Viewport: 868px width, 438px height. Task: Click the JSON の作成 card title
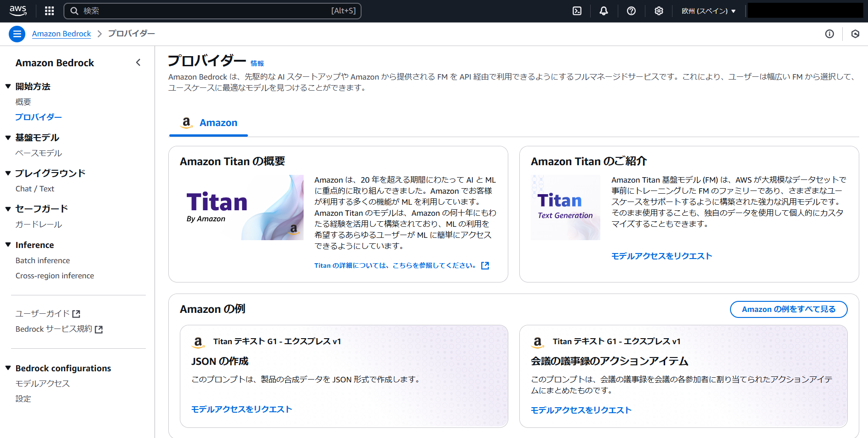coord(220,361)
